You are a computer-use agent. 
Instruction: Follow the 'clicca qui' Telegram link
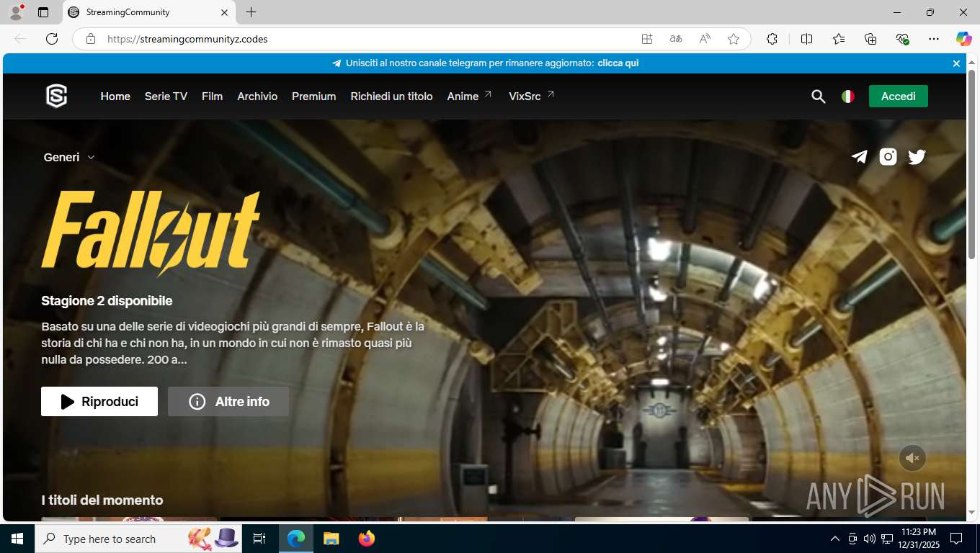coord(618,63)
